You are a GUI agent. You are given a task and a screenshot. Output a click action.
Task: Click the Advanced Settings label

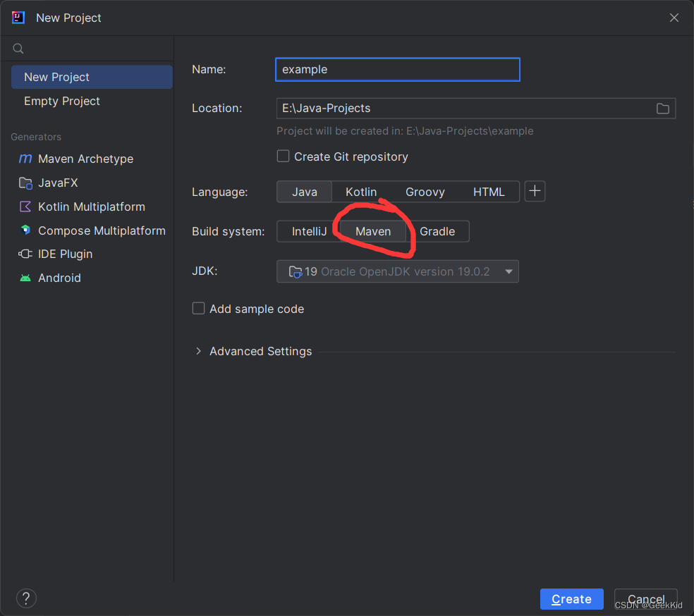click(x=261, y=351)
